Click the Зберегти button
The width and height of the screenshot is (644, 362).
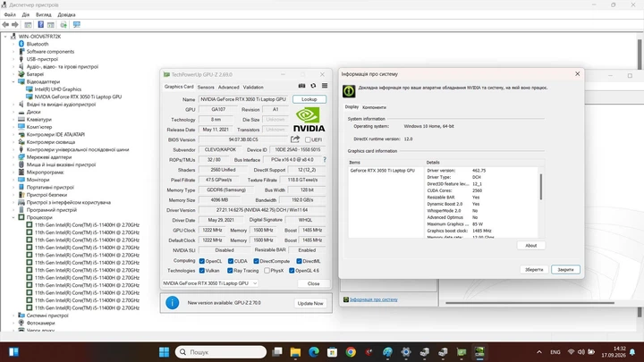(534, 270)
